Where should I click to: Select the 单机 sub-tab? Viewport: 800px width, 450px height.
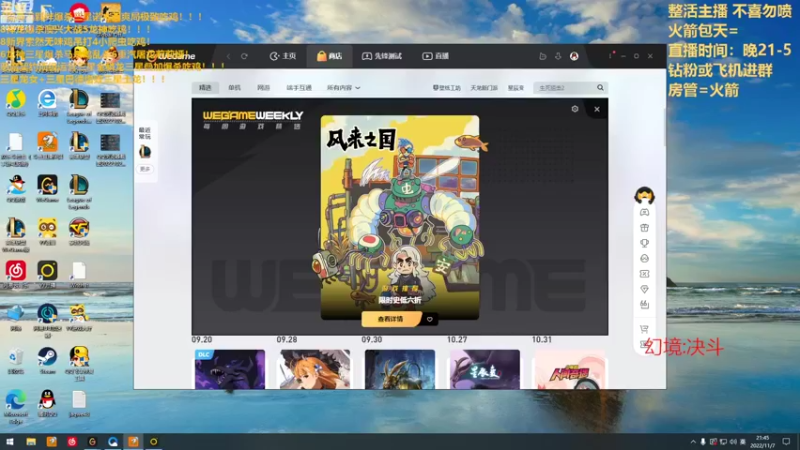click(x=234, y=88)
